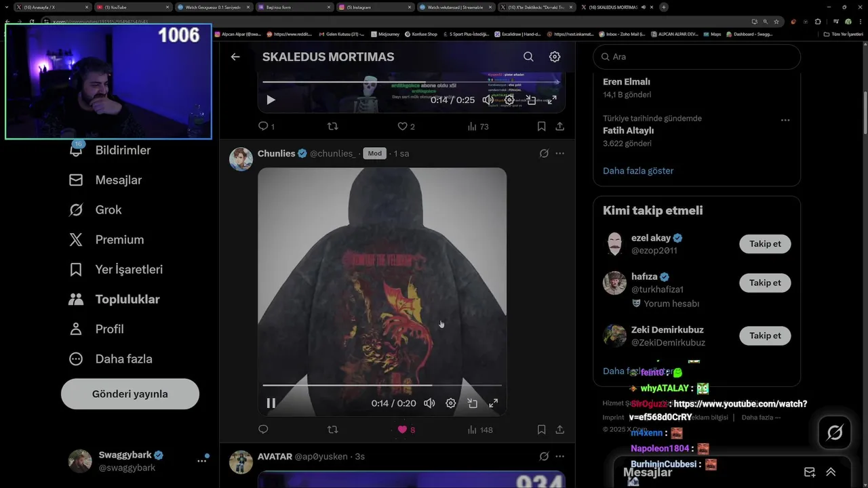Share the Chunlies hoodie post
The height and width of the screenshot is (488, 868).
pyautogui.click(x=559, y=430)
